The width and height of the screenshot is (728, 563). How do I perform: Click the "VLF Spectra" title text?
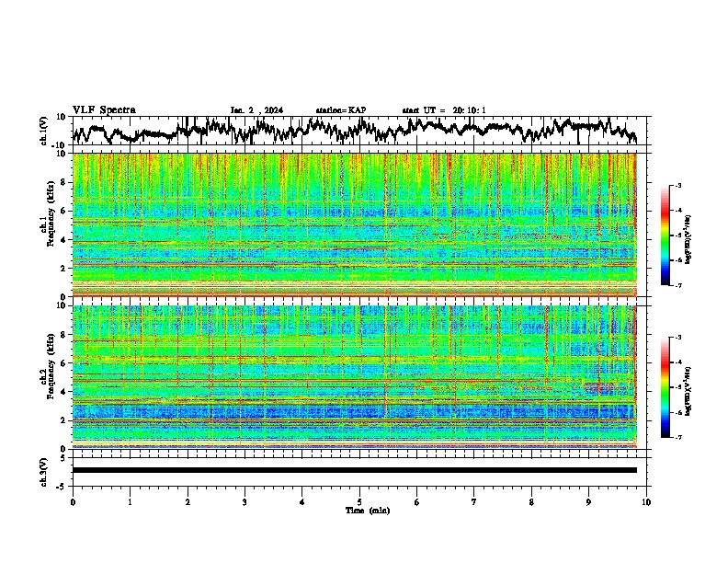click(x=104, y=110)
